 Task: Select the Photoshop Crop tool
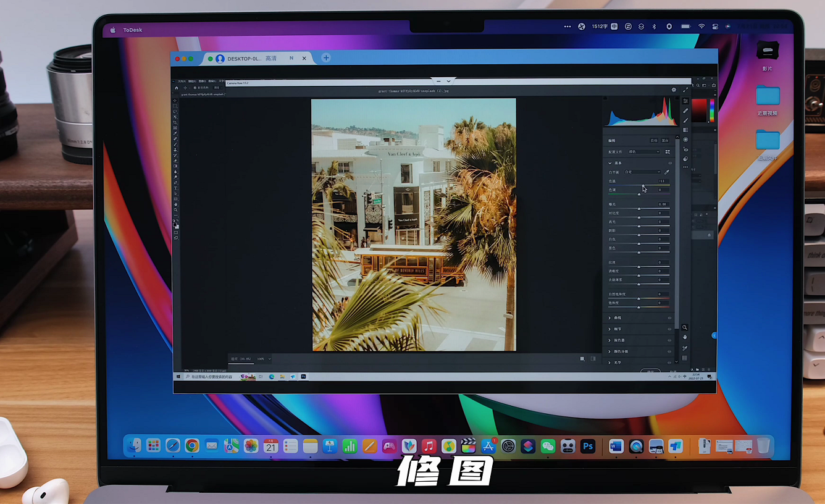[175, 123]
